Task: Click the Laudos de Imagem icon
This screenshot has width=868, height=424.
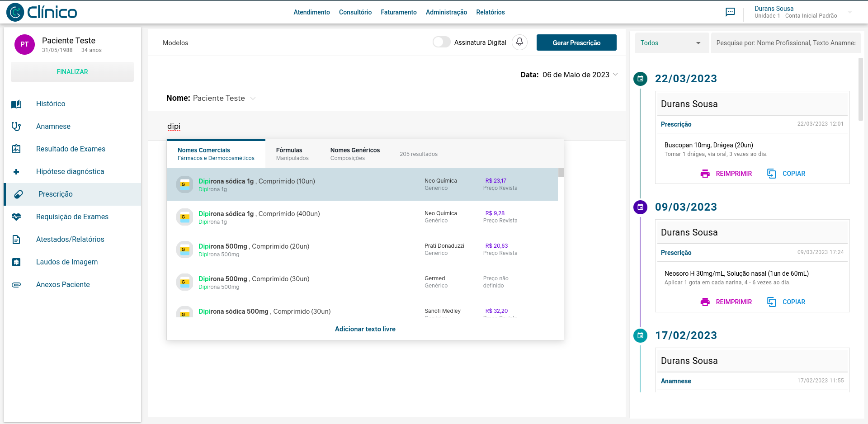Action: coord(16,262)
